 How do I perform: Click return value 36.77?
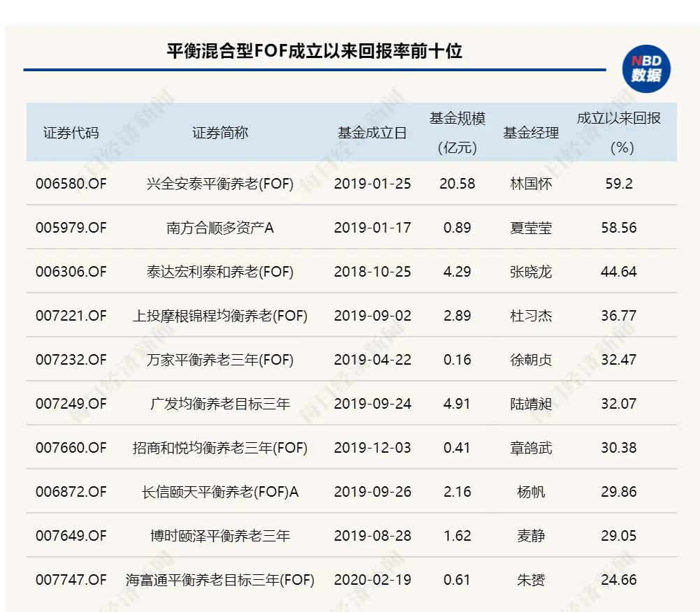tap(619, 316)
